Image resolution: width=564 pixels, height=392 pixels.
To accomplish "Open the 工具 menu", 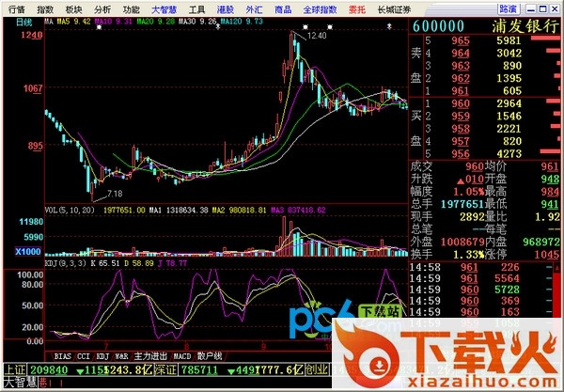I will tap(196, 9).
